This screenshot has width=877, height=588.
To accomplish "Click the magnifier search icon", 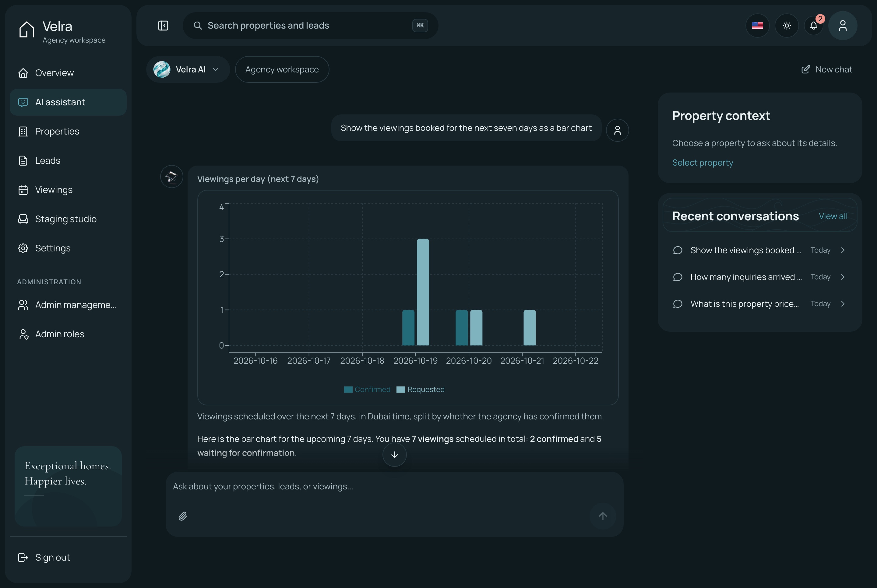I will point(198,26).
